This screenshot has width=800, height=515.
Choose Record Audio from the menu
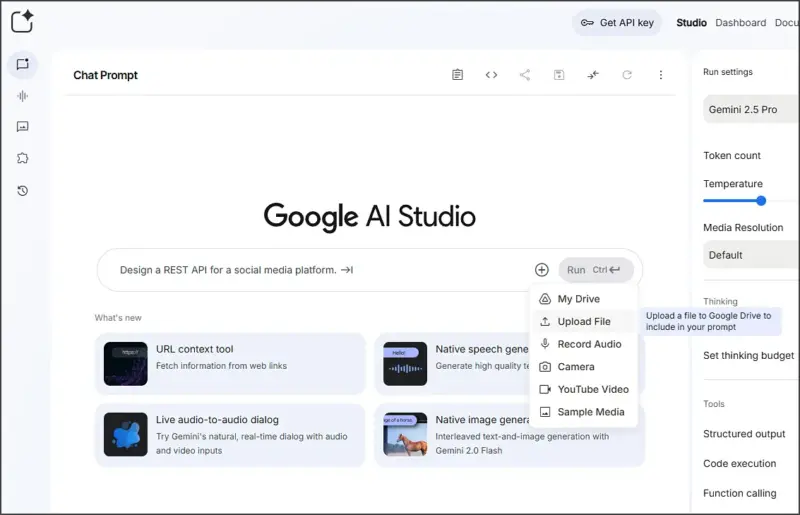point(585,344)
